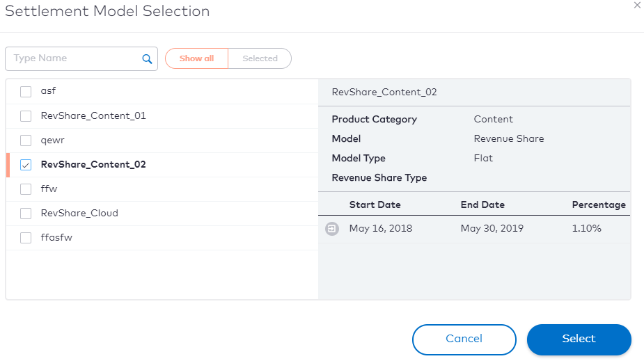Click the Cancel button

coord(464,339)
